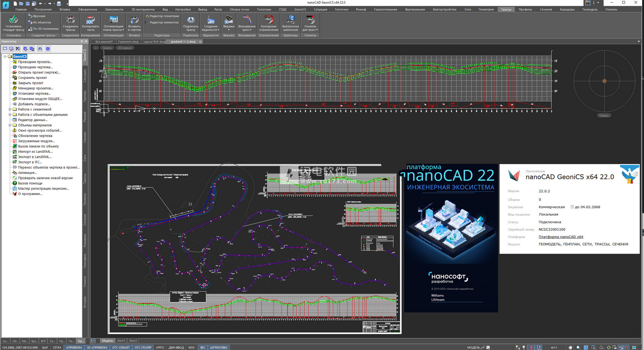Click the Open folder icon in quick access toolbar

point(22,3)
